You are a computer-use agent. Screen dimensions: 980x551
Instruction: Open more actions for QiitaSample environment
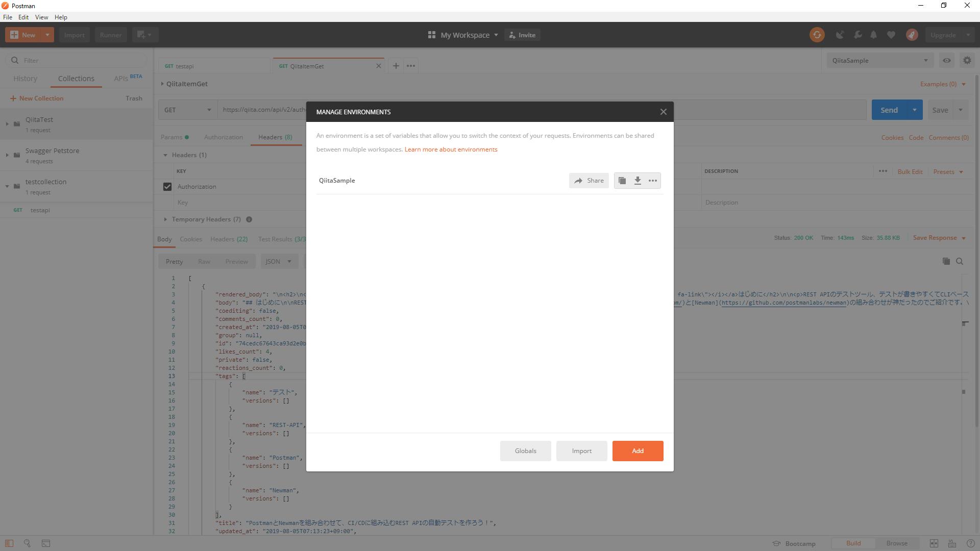(x=652, y=181)
